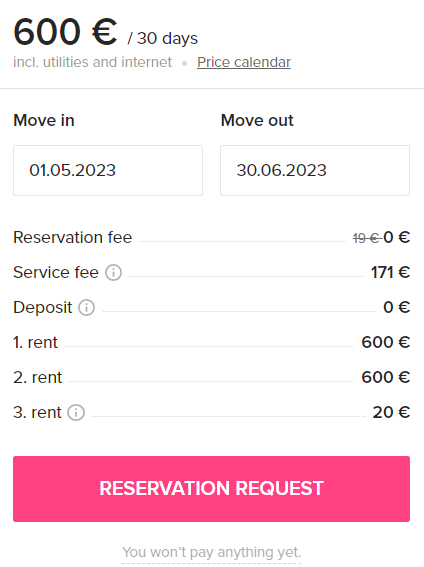Open the Price calendar link

(x=244, y=62)
